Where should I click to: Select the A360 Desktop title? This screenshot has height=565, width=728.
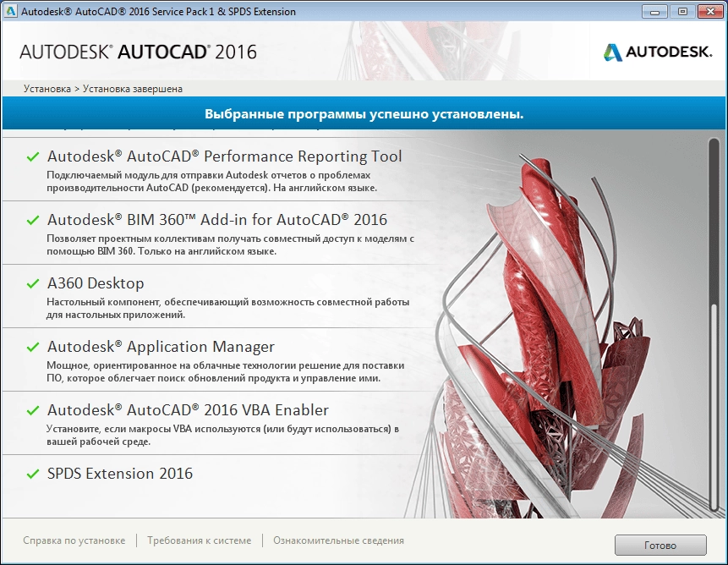point(96,283)
